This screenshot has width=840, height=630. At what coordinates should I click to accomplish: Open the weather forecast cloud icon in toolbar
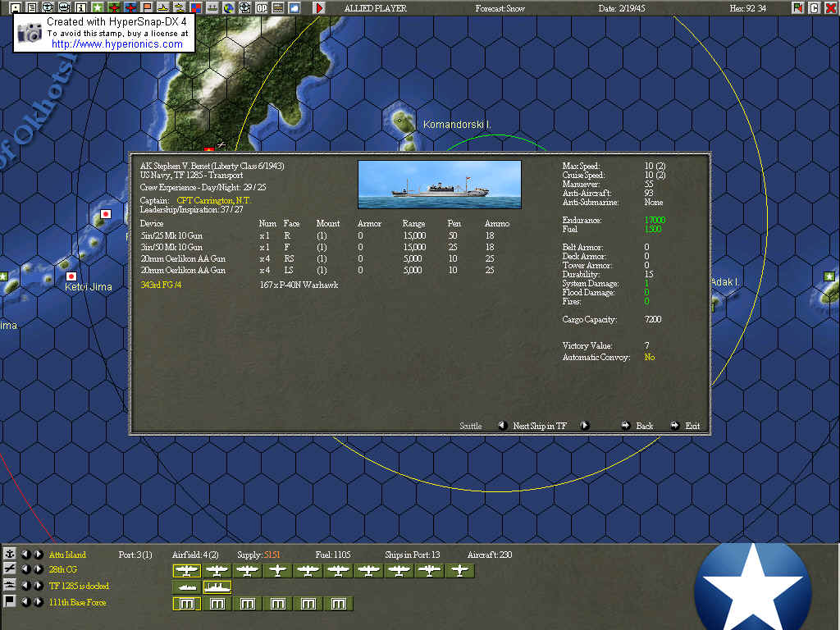point(293,7)
